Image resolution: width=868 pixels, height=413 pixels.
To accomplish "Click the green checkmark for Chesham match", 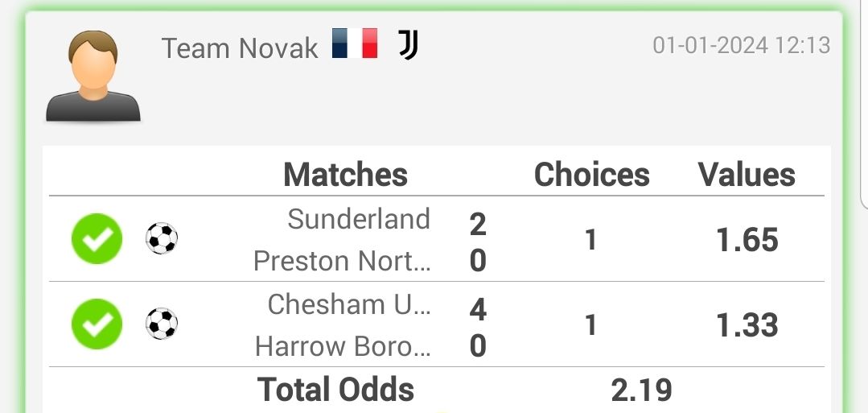I will (x=97, y=324).
